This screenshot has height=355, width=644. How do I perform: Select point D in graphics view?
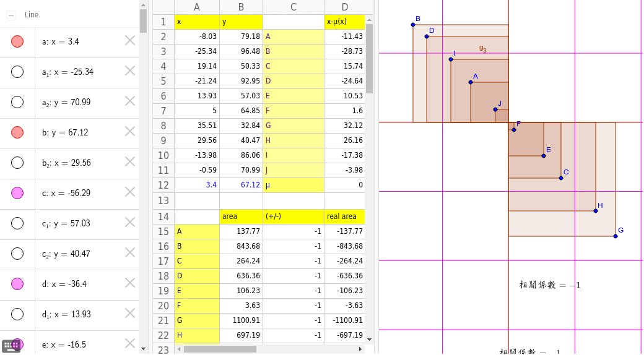coord(427,36)
